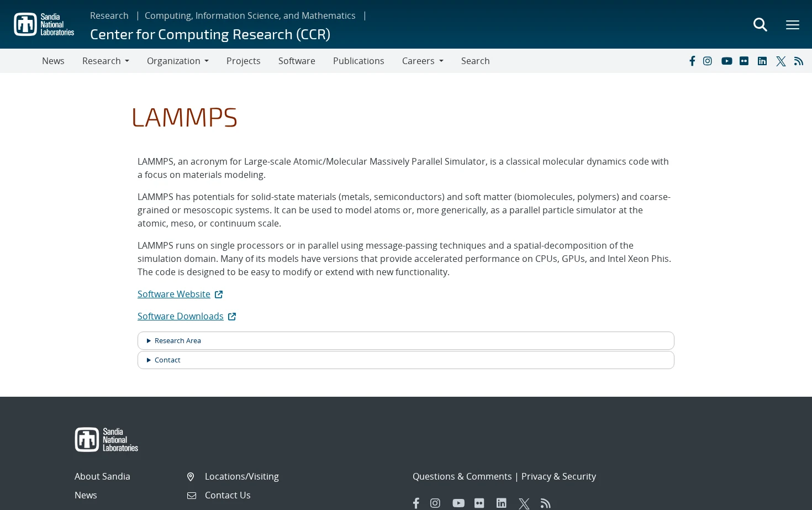Open the footer Instagram icon
The height and width of the screenshot is (510, 812).
coord(435,503)
